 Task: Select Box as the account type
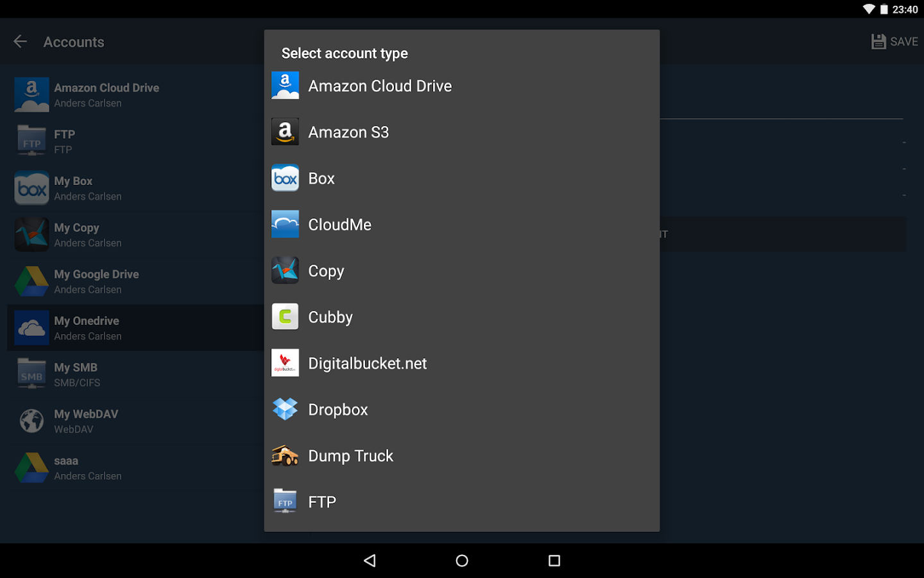[x=321, y=178]
